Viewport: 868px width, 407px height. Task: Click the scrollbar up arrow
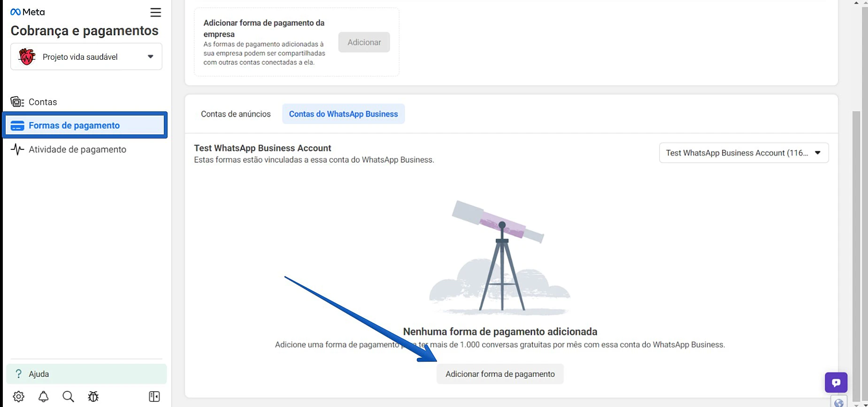[857, 3]
